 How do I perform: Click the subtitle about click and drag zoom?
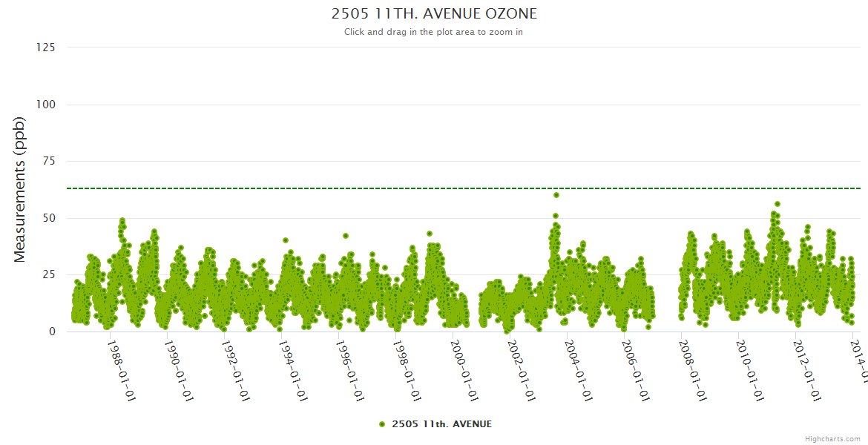click(x=433, y=32)
